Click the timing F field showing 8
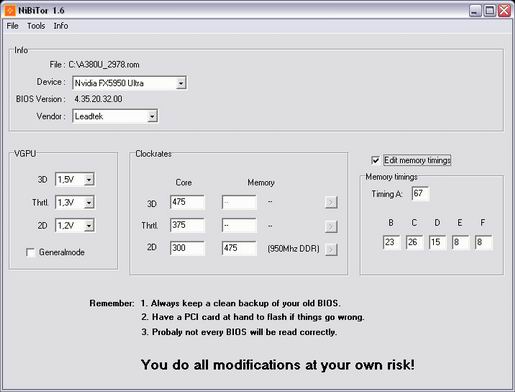The height and width of the screenshot is (392, 515). 483,242
